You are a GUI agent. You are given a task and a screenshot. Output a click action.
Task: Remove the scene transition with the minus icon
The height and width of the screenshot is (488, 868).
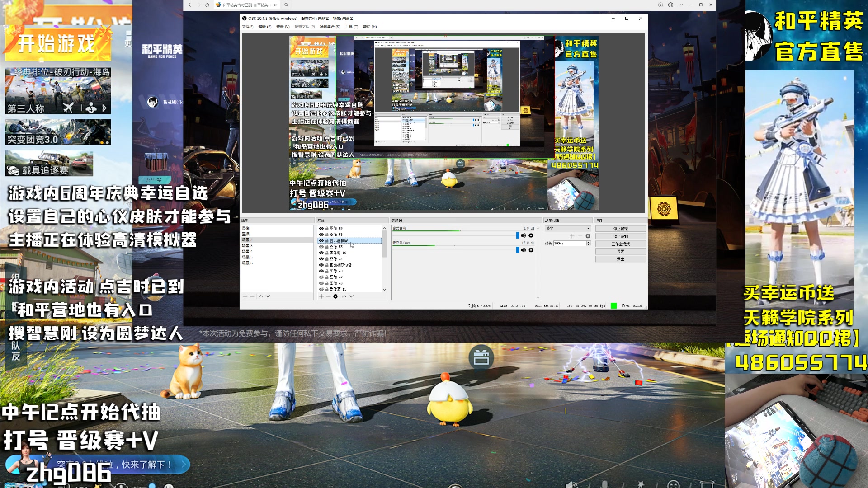(x=580, y=236)
